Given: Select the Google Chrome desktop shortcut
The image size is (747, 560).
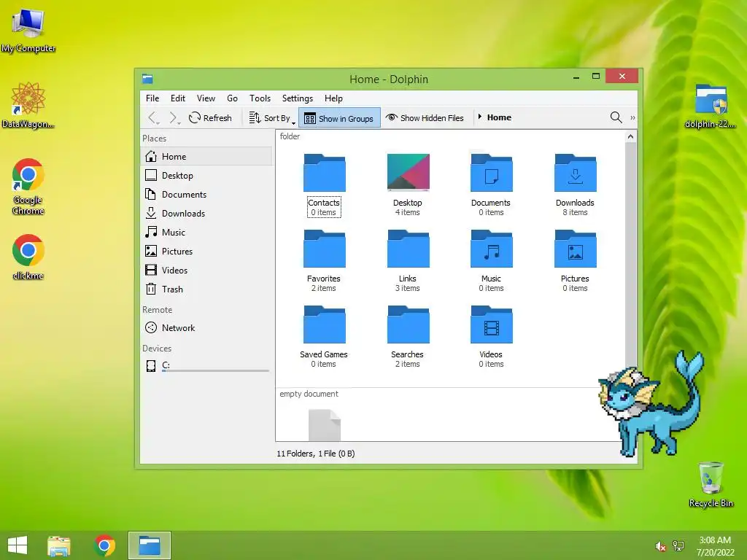Looking at the screenshot, I should (28, 186).
